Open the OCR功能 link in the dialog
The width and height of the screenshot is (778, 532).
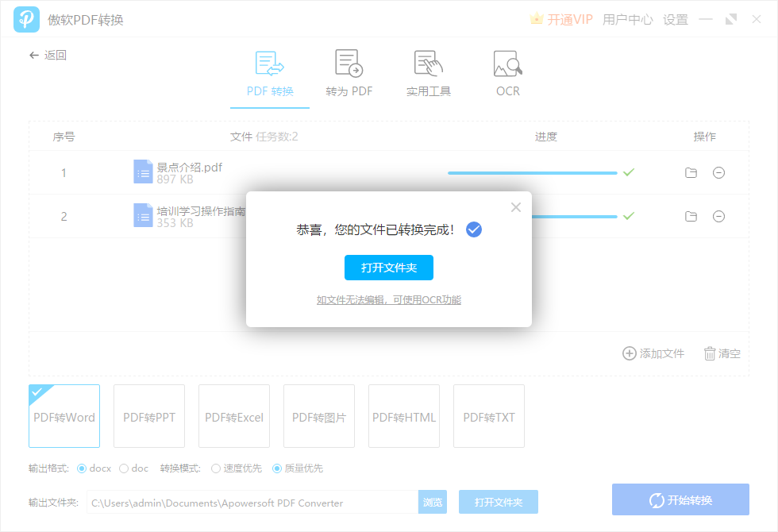coord(388,299)
